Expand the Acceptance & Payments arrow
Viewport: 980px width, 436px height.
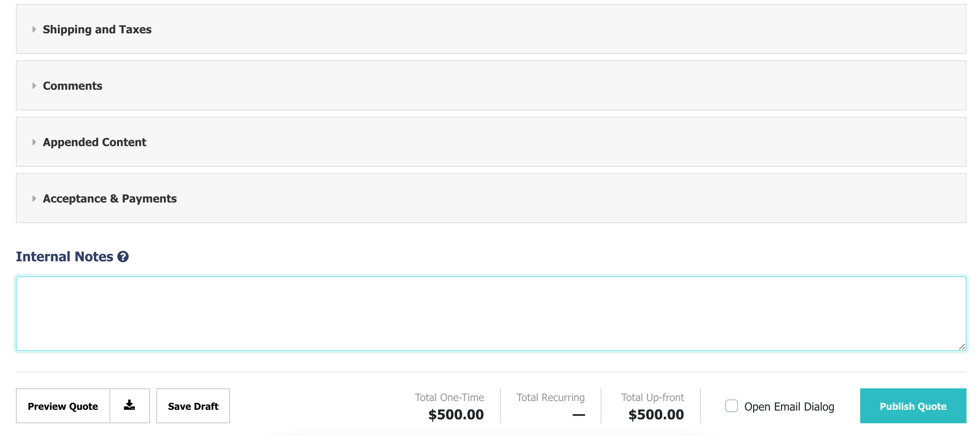(34, 199)
